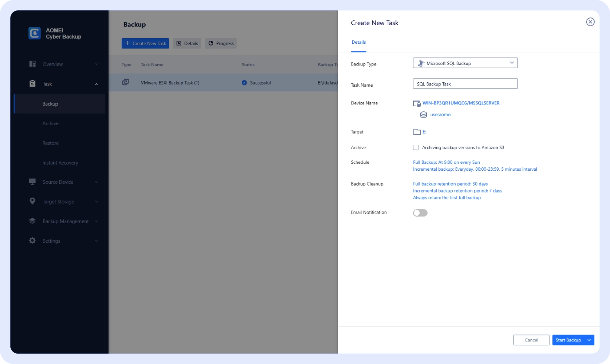The image size is (610, 364).
Task: Click the Details toolbar button
Action: [187, 43]
